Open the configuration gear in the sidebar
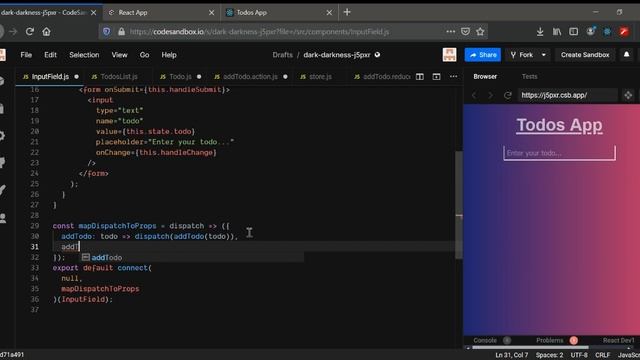Screen dimensions: 640x360 point(2,136)
